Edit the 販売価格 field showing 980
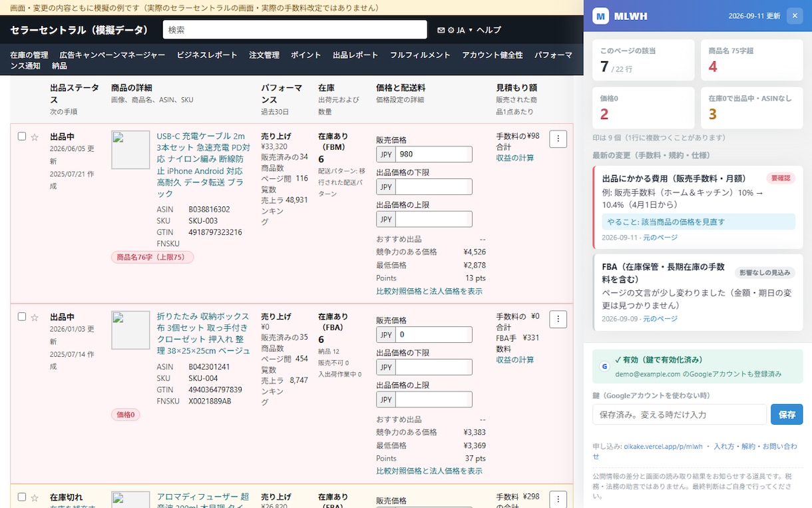The height and width of the screenshot is (508, 812). [433, 154]
